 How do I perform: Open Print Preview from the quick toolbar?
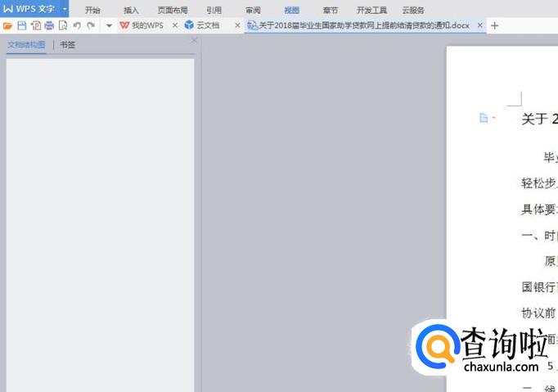coord(63,25)
